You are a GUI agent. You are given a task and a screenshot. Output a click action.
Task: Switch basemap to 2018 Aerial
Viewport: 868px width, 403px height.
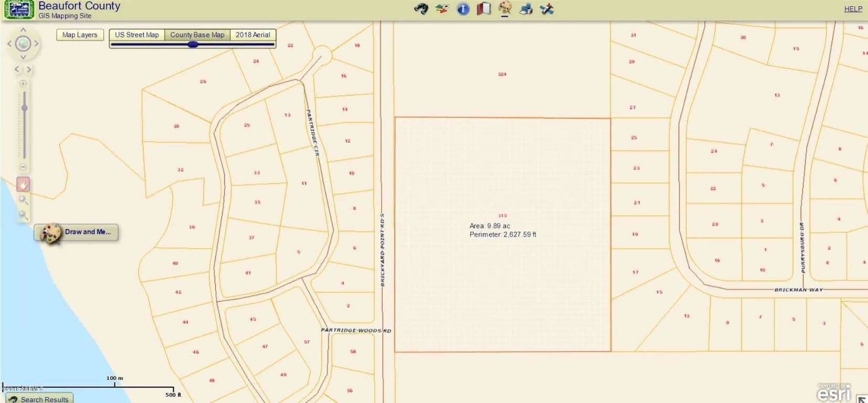click(252, 35)
